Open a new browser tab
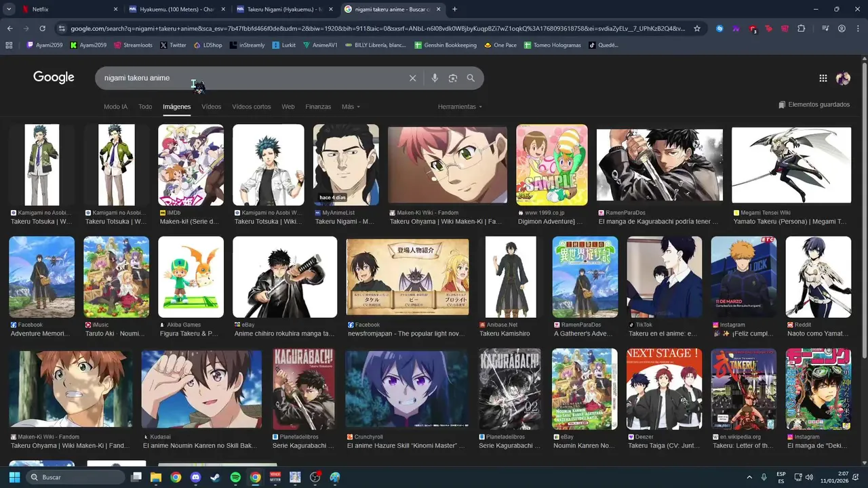This screenshot has width=868, height=488. pos(454,9)
